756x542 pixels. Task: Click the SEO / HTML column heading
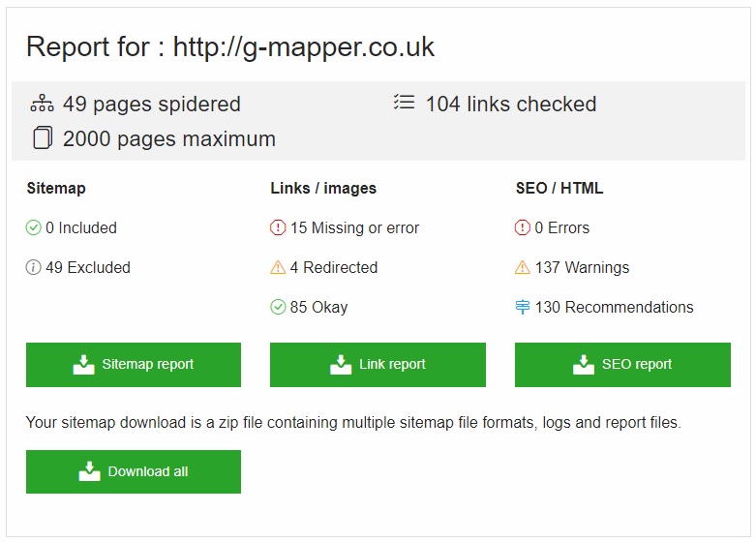point(559,189)
